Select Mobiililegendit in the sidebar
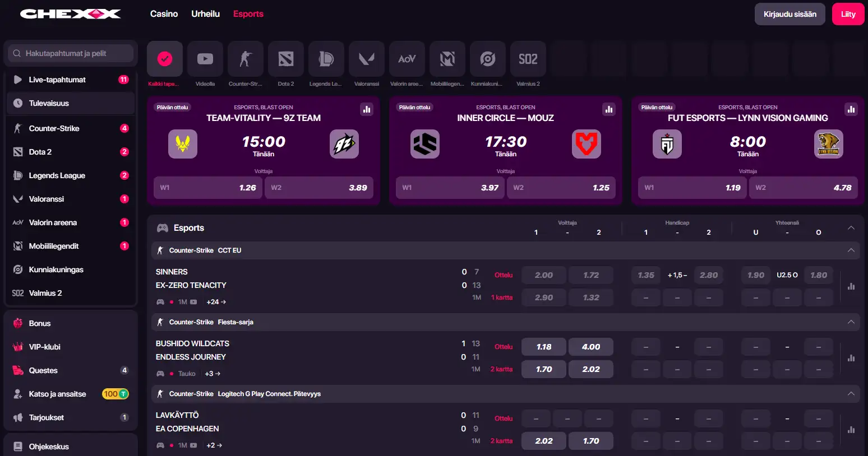 coord(71,246)
